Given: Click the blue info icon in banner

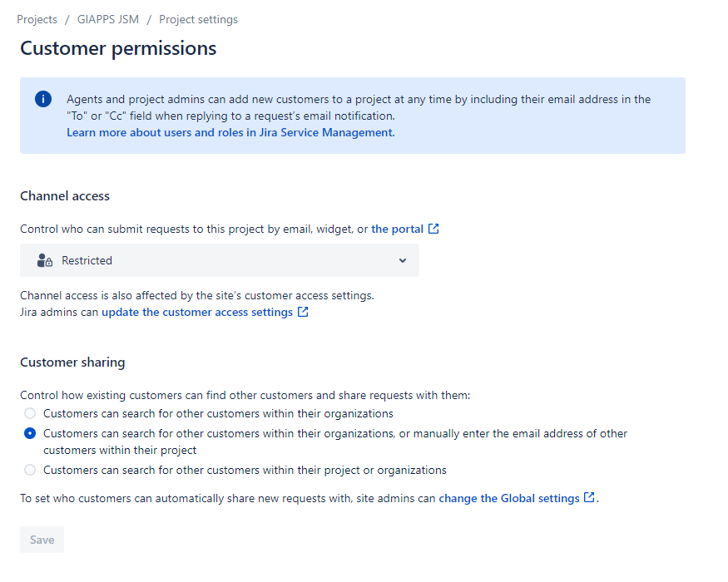Looking at the screenshot, I should 43,99.
